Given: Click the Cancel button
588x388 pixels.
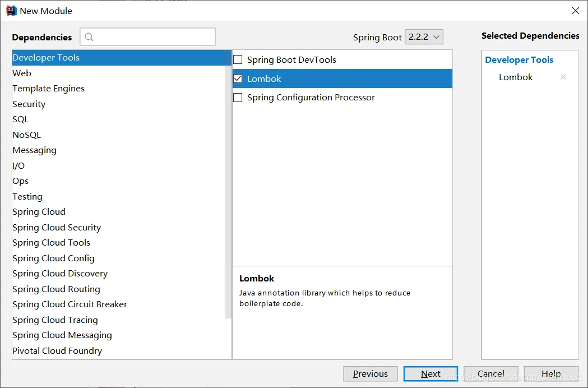Looking at the screenshot, I should (491, 374).
